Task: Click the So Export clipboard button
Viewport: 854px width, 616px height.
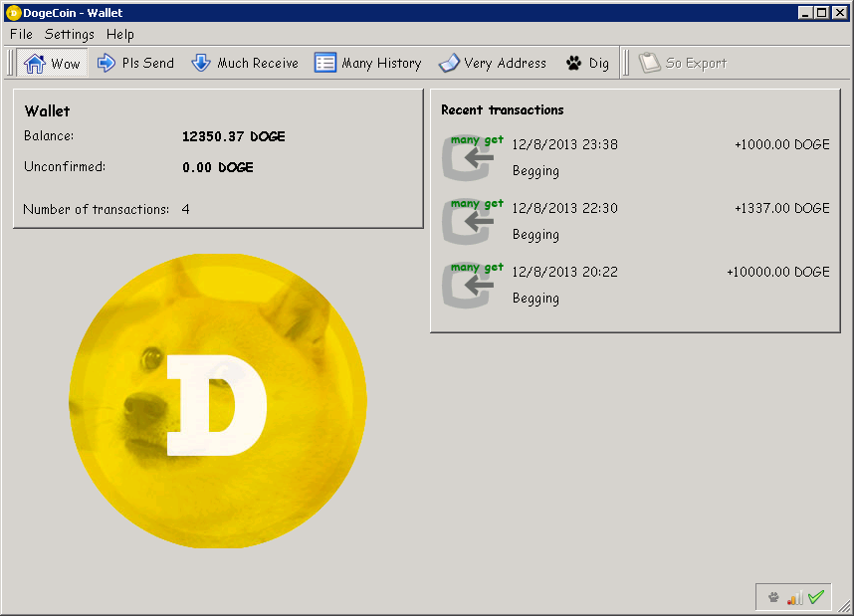Action: pos(683,63)
